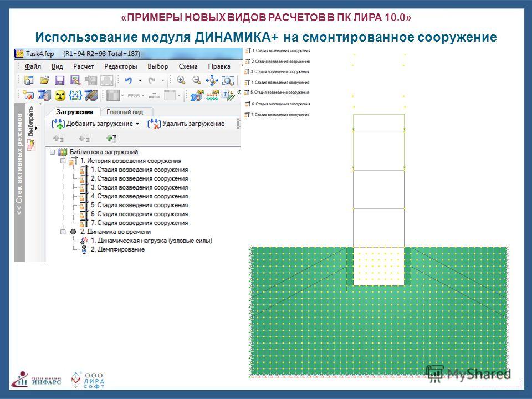Viewport: 532px width, 399px height.
Task: Click the move load case up icon
Action: coord(58,139)
